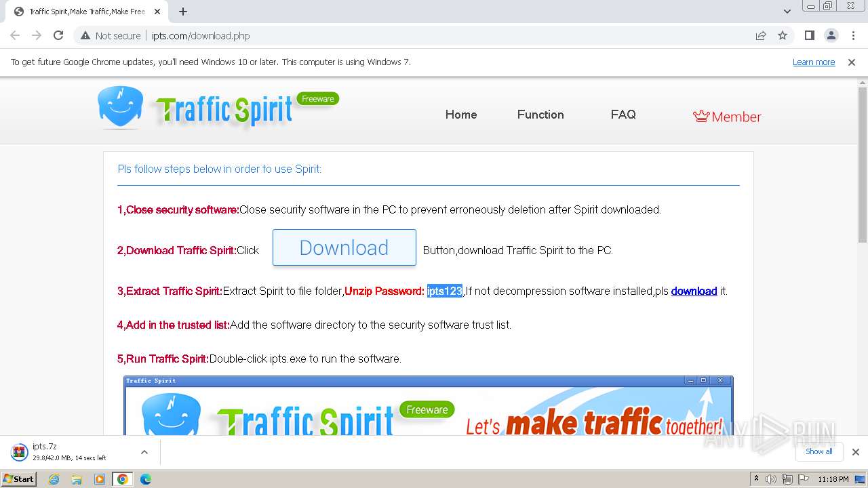Click the Traffic Spirit app screenshot thumbnail
This screenshot has height=488, width=868.
(x=428, y=405)
